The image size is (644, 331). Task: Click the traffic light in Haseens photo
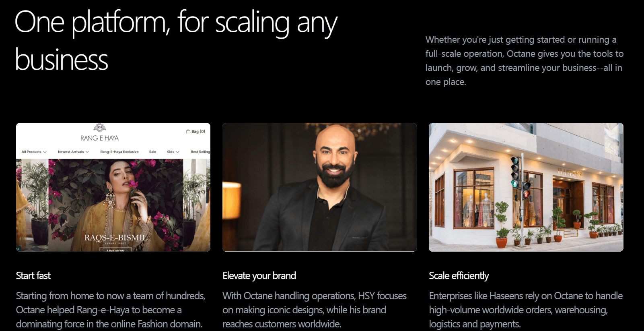[x=515, y=172]
